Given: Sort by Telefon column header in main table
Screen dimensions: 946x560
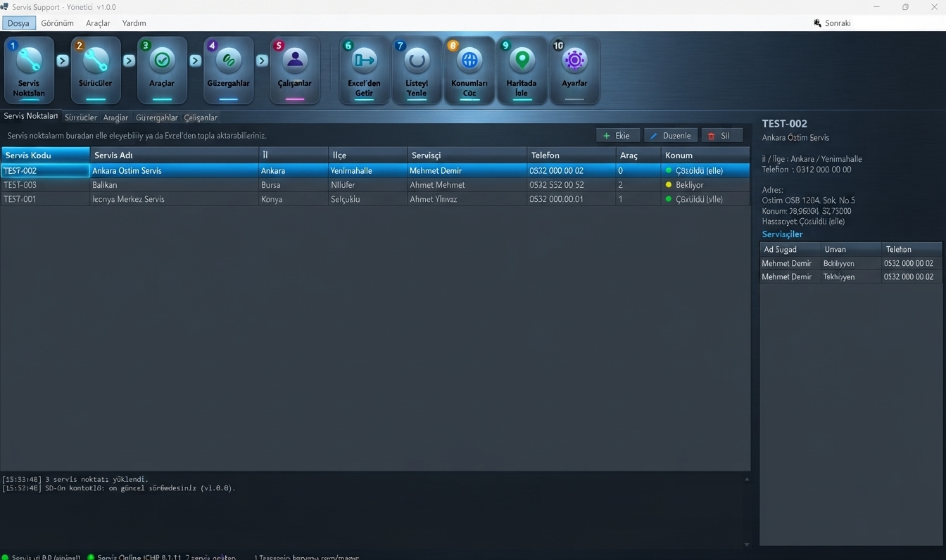Looking at the screenshot, I should [571, 155].
